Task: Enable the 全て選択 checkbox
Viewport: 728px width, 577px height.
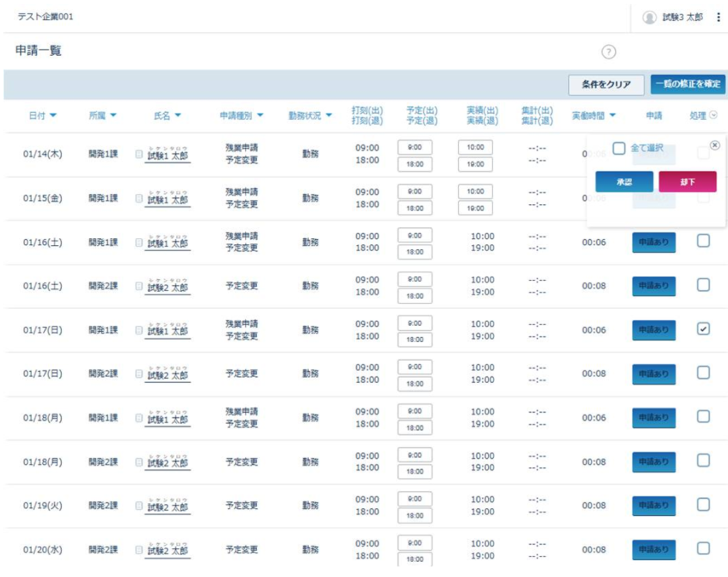Action: tap(619, 148)
